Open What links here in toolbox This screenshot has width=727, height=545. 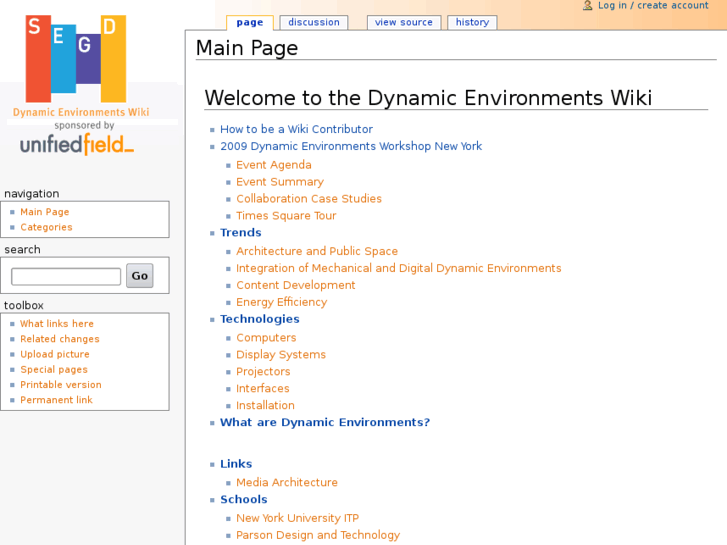pos(57,324)
